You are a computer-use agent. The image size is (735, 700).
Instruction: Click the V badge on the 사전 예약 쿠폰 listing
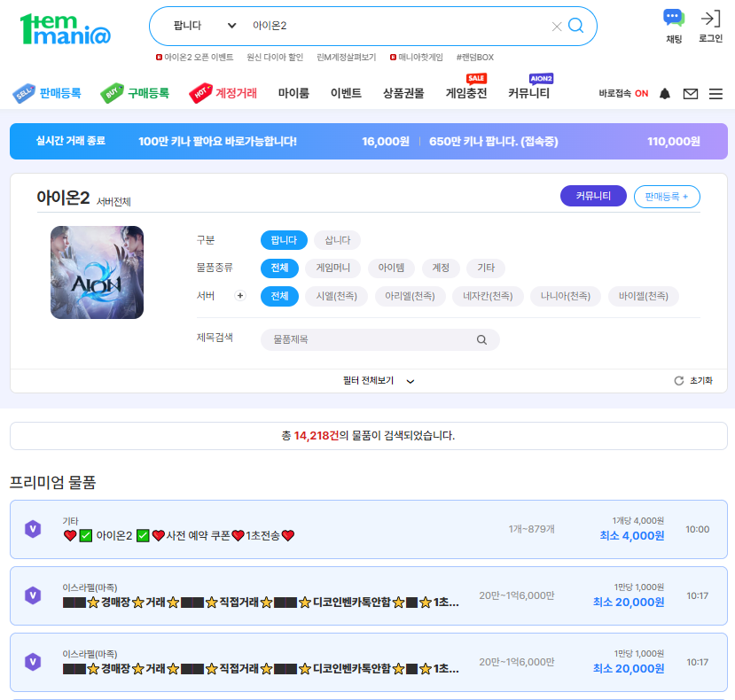33,529
